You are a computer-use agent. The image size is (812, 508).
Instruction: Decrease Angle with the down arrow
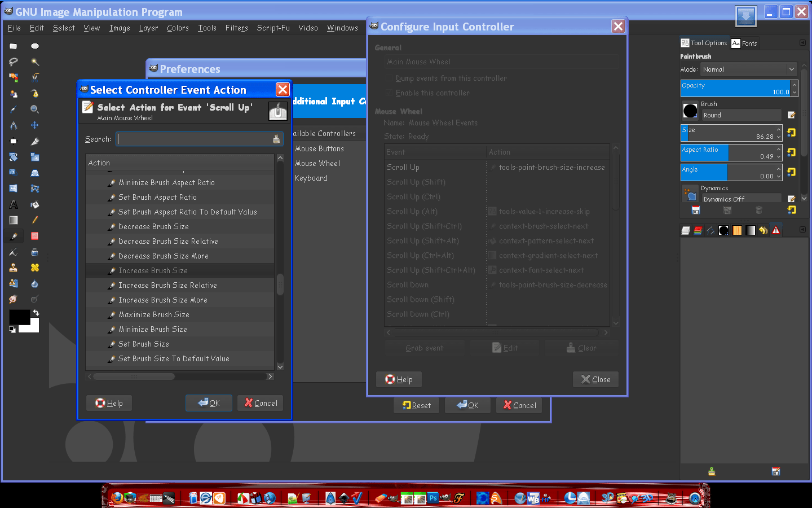pyautogui.click(x=779, y=176)
